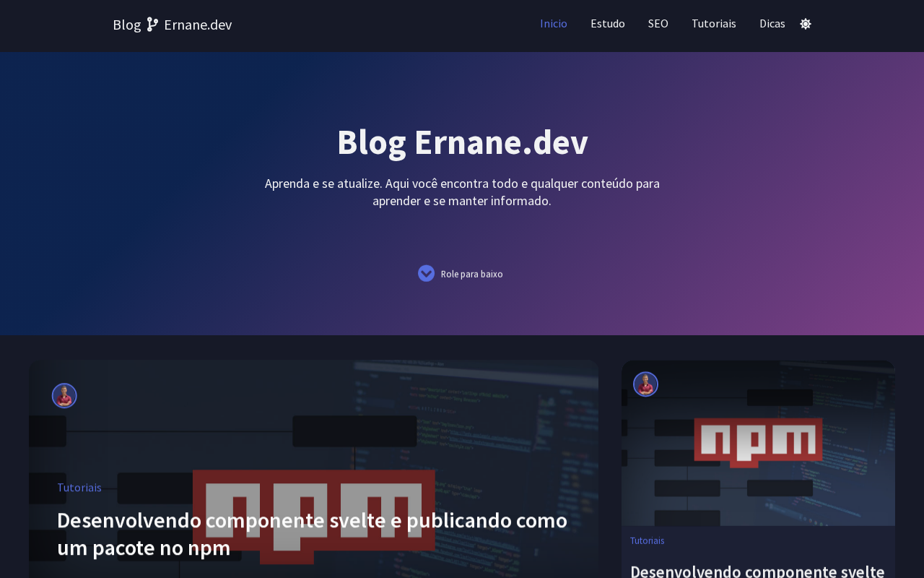
Task: Open the Estudo nav item
Action: [x=608, y=24]
